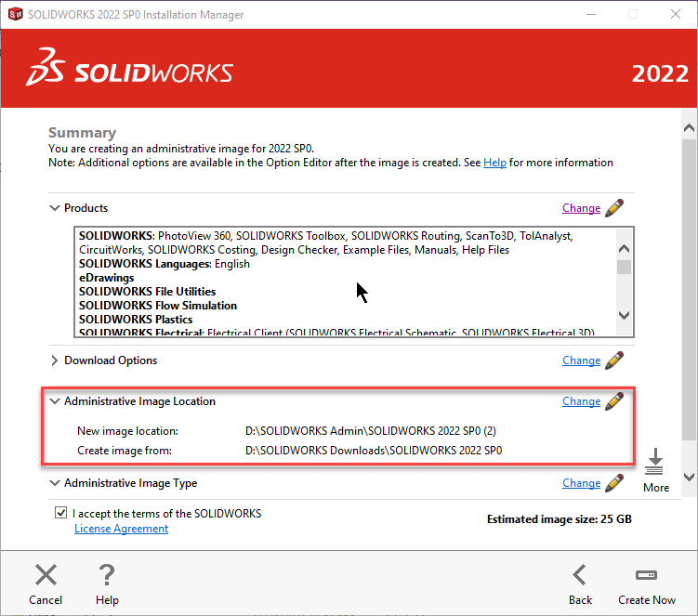Click the More download-arrow icon
This screenshot has height=616, width=698.
pos(654,462)
